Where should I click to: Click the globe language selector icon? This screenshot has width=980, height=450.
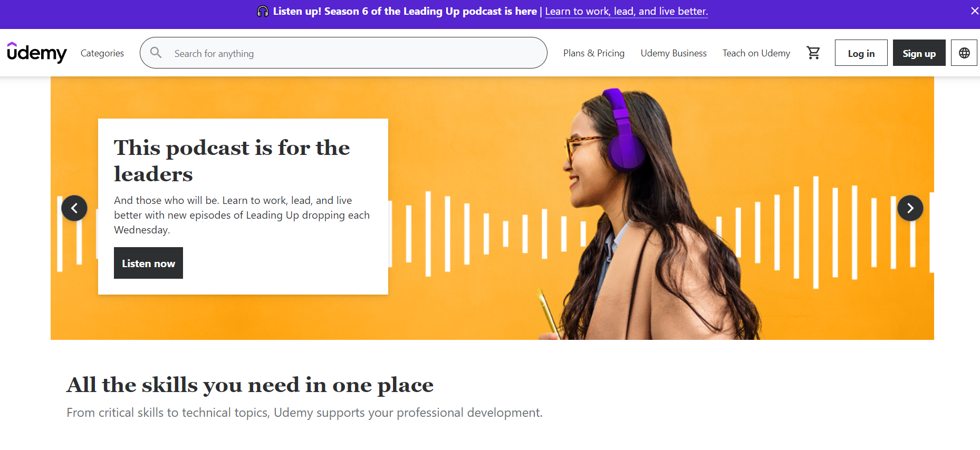964,53
